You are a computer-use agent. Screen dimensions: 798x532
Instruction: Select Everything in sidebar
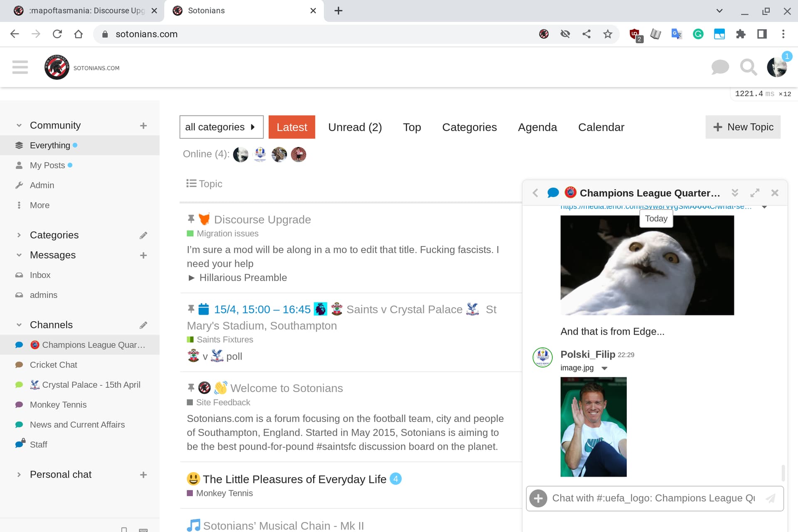[80, 145]
